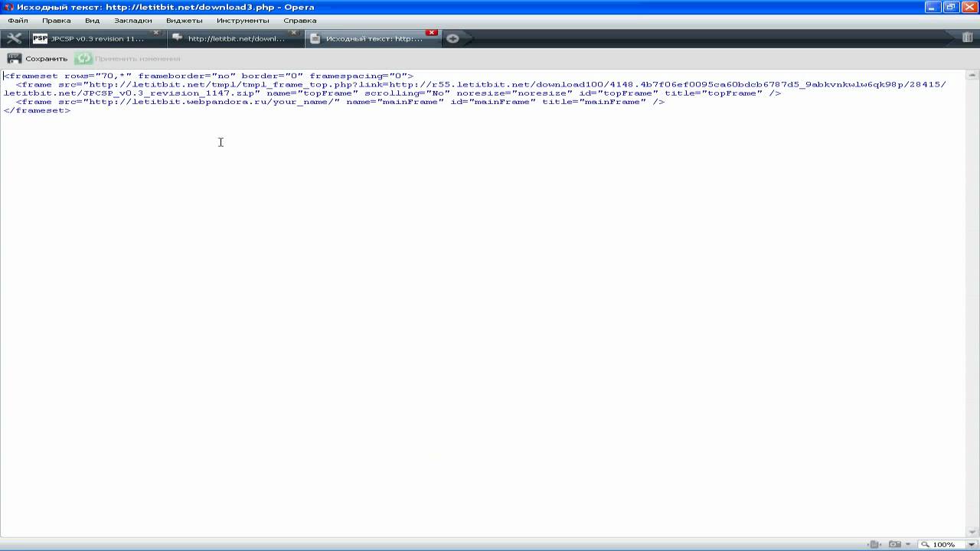Click the Сохранить save button
The width and height of the screenshot is (980, 551).
(x=38, y=58)
